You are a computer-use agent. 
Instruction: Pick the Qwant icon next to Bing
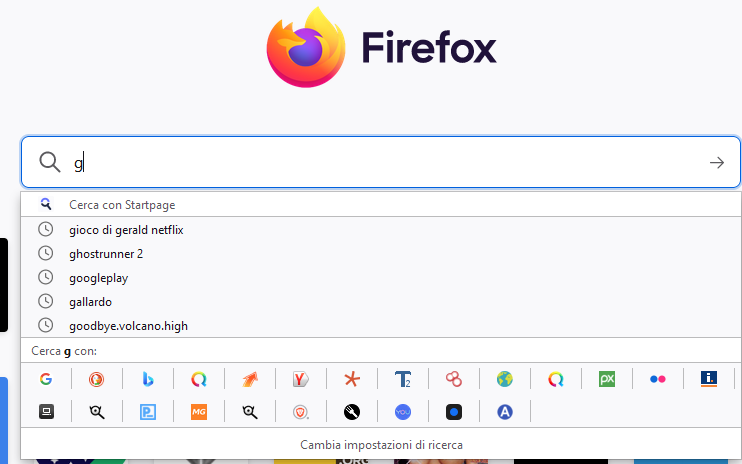point(199,379)
